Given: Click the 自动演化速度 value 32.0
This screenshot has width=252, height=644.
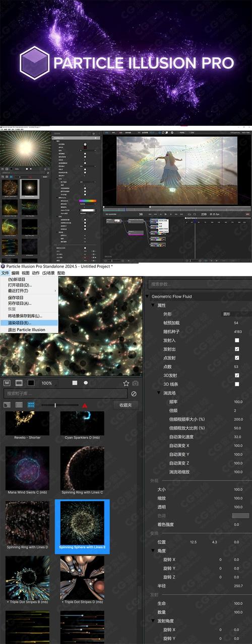Looking at the screenshot, I should tap(238, 437).
